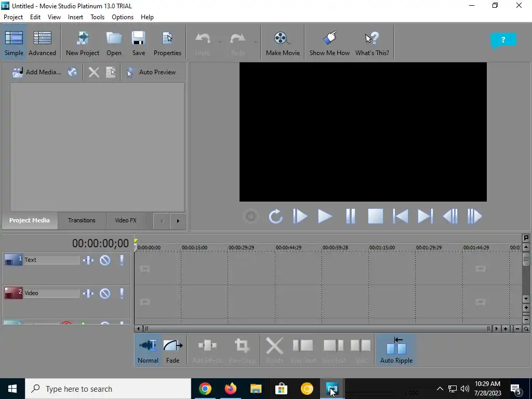Zoom in timeline time with plus
This screenshot has width=532, height=399.
coord(506,329)
